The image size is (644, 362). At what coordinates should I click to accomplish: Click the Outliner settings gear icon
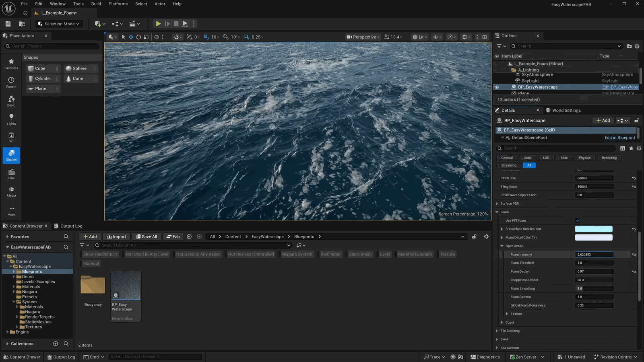coord(637,46)
